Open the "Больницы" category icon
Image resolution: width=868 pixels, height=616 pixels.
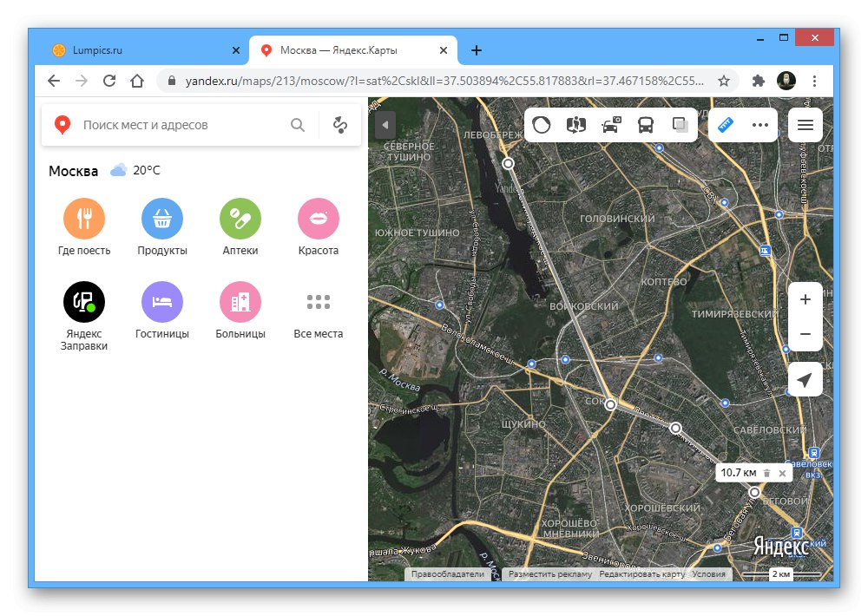click(240, 302)
